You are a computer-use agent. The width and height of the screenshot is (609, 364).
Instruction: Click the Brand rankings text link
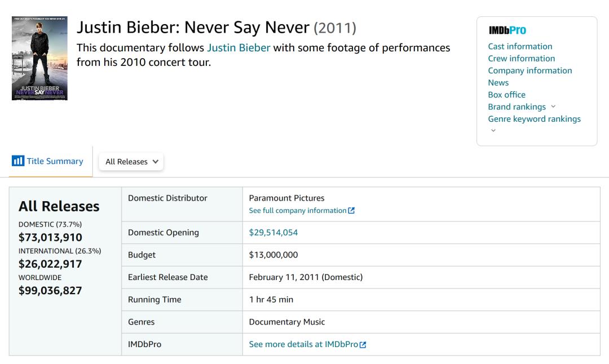click(x=517, y=106)
